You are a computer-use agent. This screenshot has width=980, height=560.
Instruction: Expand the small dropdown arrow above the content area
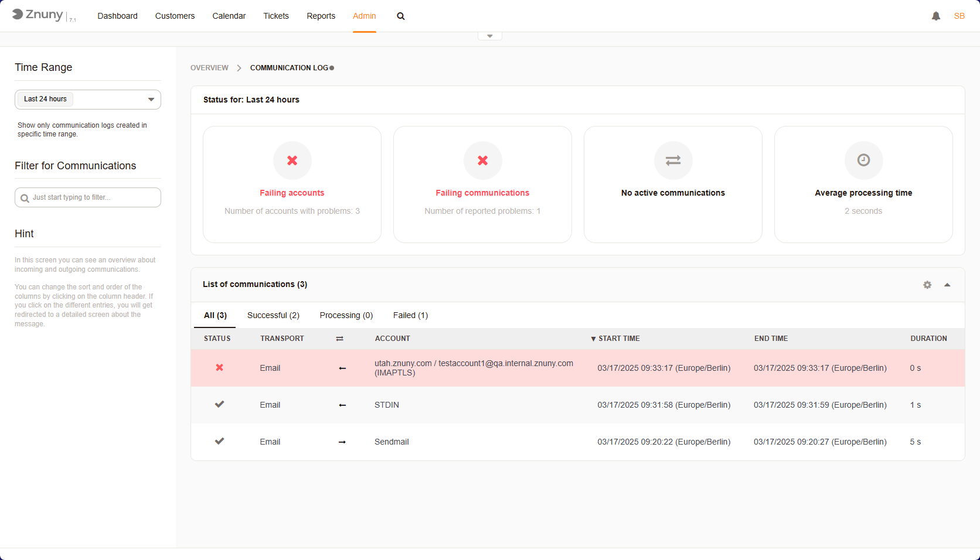click(490, 35)
